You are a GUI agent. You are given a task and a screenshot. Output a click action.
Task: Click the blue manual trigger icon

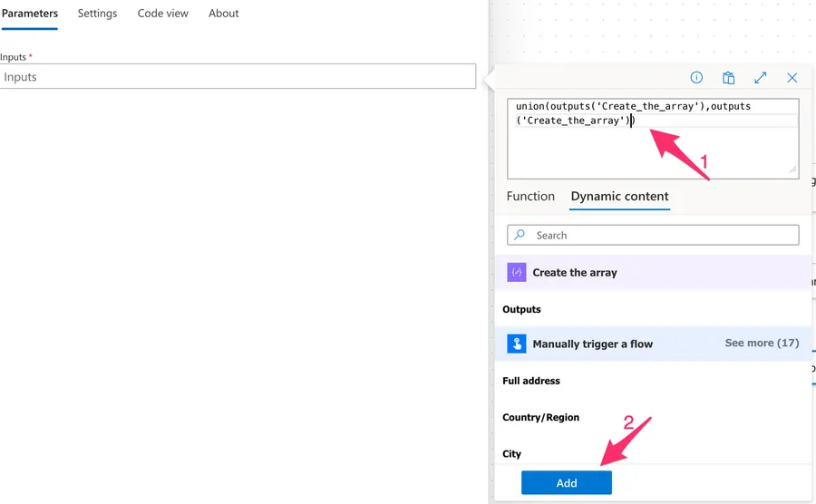coord(517,344)
